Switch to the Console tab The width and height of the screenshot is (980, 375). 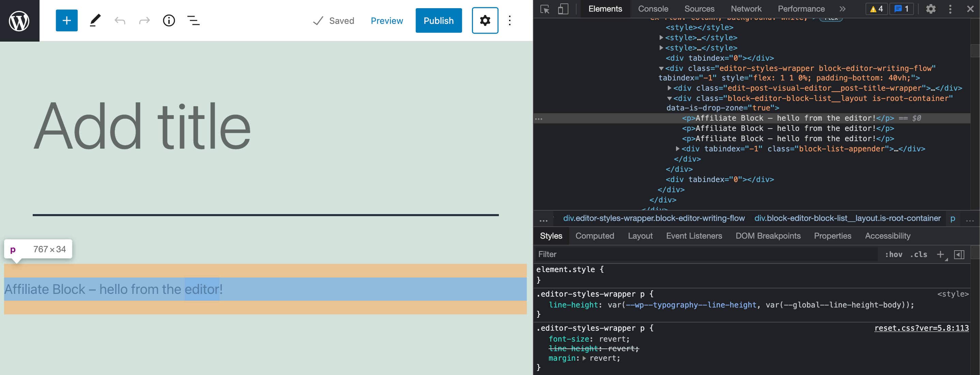[653, 9]
